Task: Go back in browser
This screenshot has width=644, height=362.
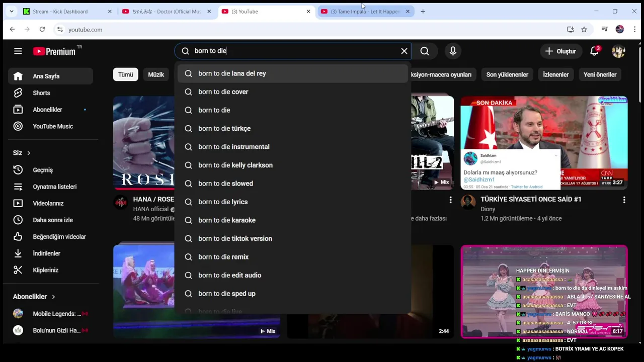Action: coord(12,30)
